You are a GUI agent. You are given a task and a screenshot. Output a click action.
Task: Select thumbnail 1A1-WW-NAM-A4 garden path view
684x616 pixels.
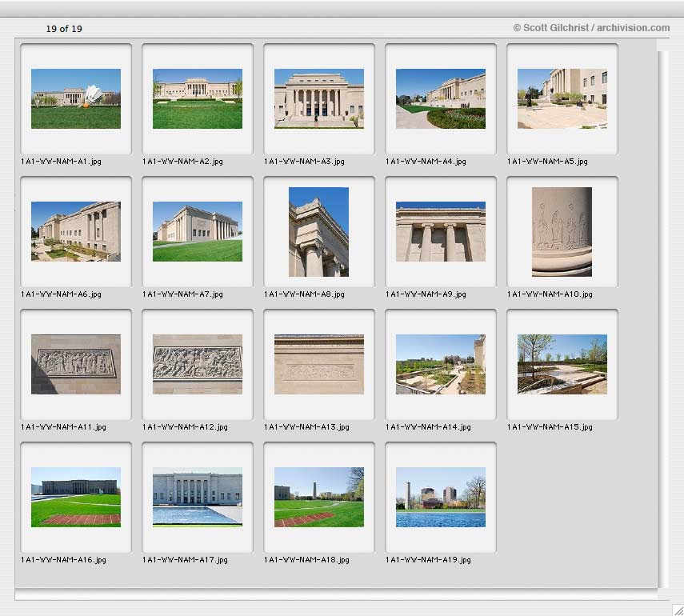441,98
